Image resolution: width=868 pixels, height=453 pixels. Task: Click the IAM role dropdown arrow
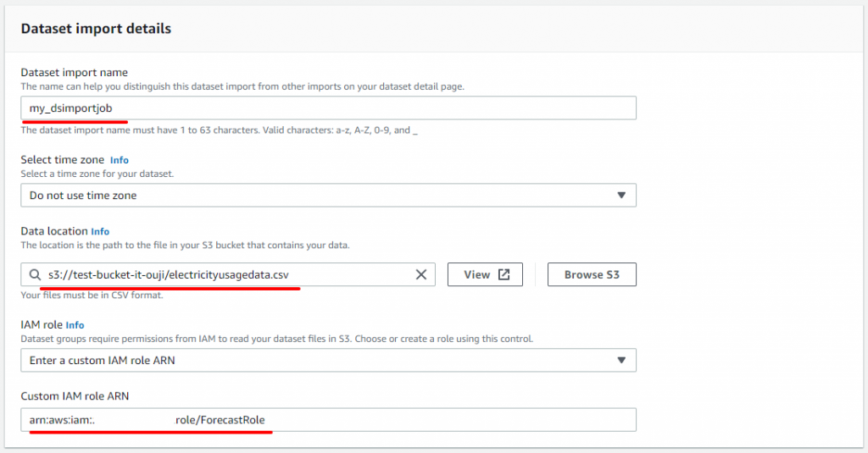click(621, 360)
